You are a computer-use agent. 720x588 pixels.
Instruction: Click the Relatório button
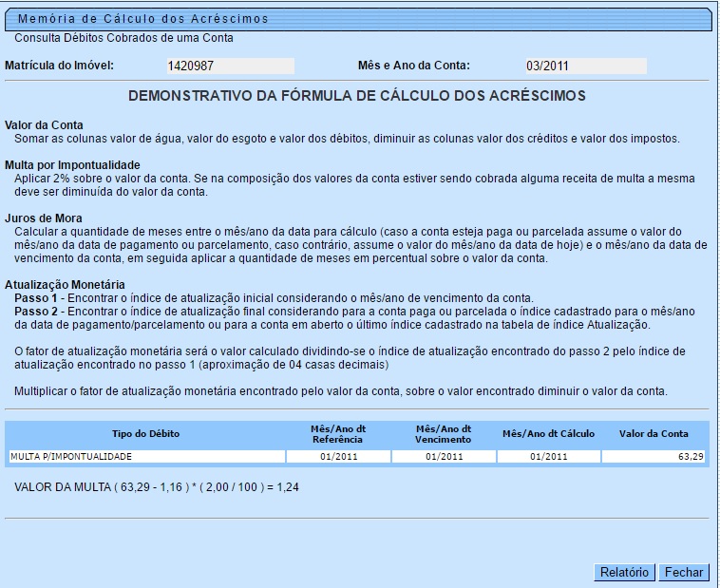pos(624,572)
